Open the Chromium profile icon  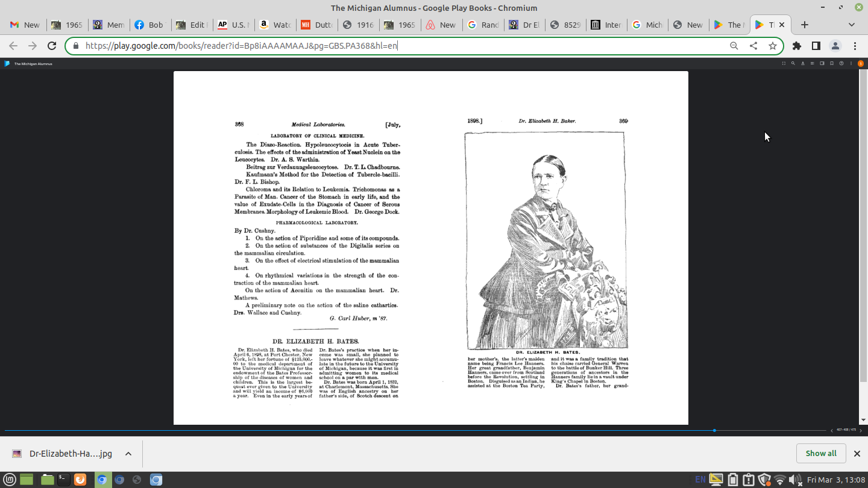click(835, 46)
